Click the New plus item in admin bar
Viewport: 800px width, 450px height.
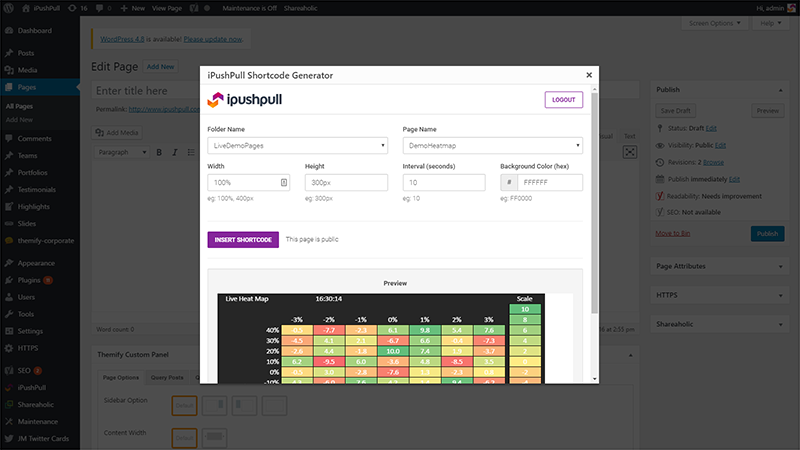point(133,8)
